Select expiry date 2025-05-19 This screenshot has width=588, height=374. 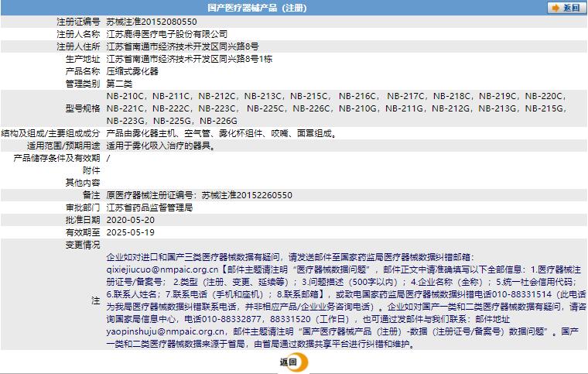click(x=131, y=232)
